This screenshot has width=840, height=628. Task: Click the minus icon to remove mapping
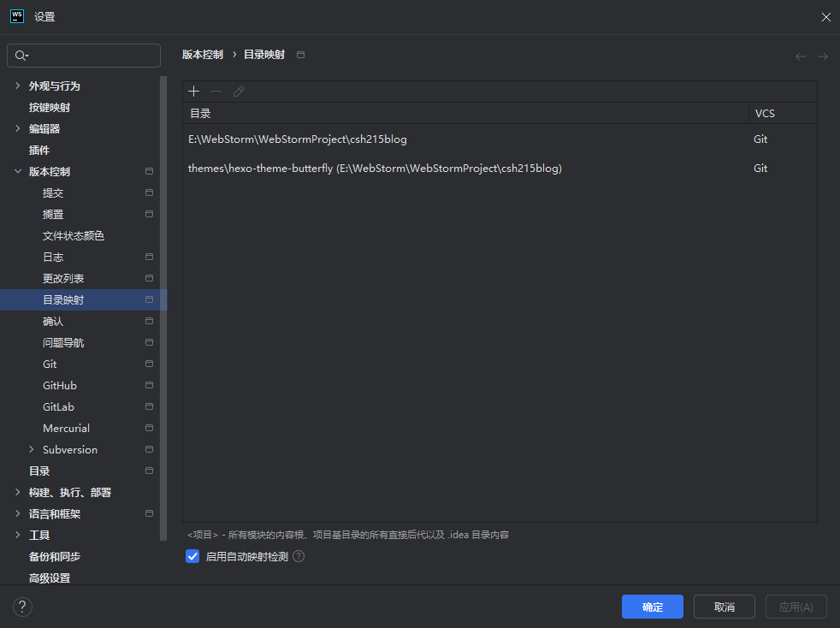pos(216,92)
